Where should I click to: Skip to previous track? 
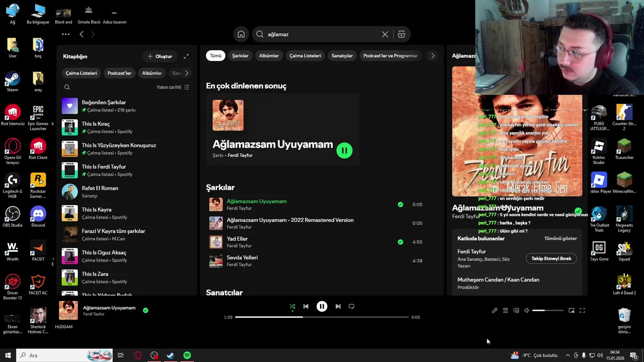pos(306,306)
